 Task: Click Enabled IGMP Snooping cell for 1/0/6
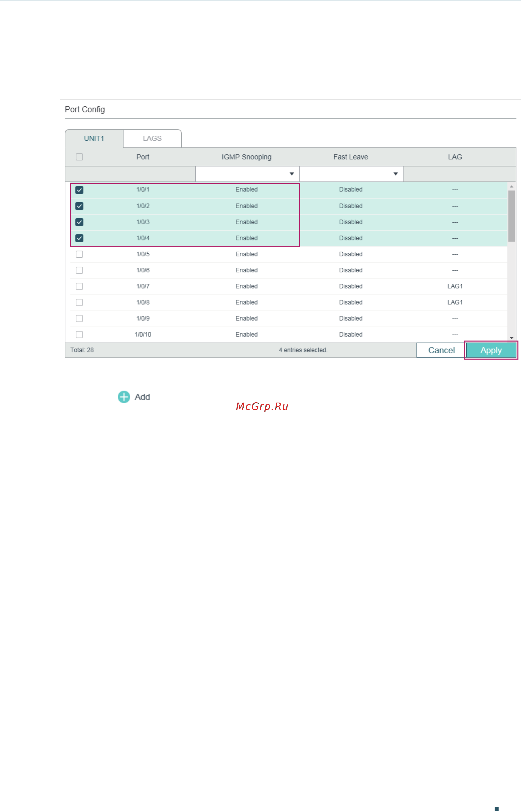tap(247, 270)
